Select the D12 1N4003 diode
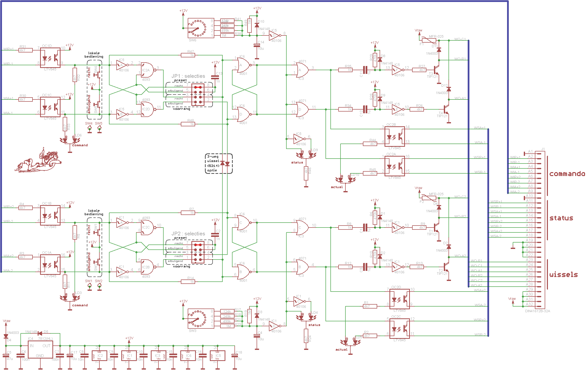 click(449, 89)
